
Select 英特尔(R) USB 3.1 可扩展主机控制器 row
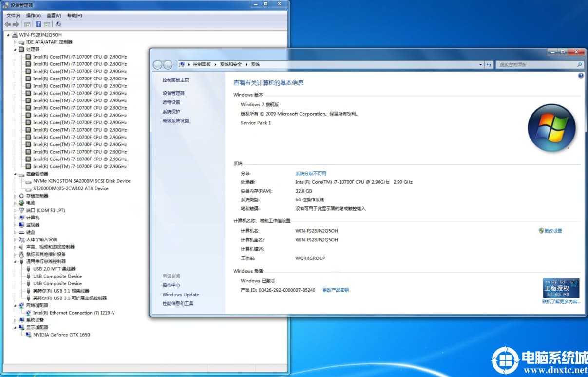tap(70, 298)
